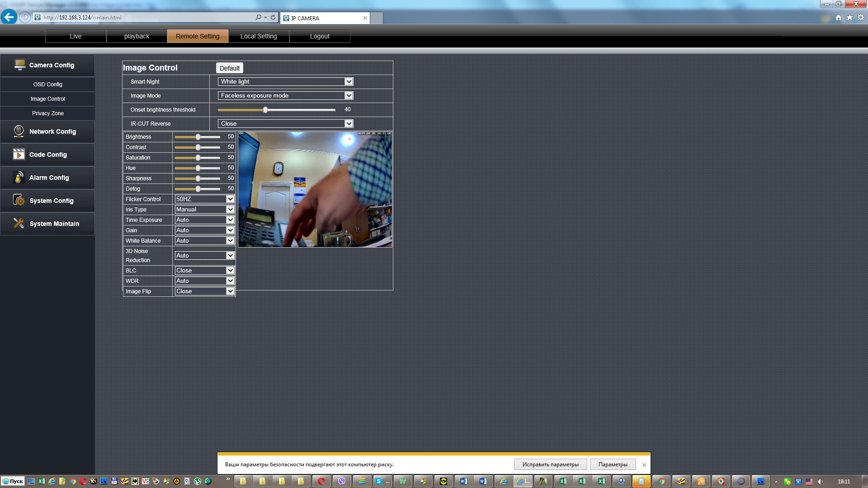
Task: Open the Local Setting tab
Action: [259, 36]
